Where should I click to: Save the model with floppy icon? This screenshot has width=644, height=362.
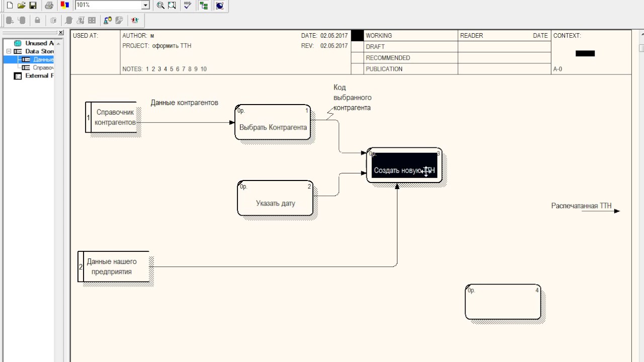(33, 5)
